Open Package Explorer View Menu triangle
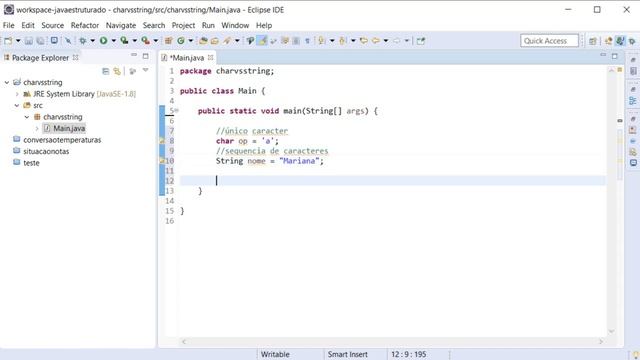The image size is (640, 360). point(146,71)
